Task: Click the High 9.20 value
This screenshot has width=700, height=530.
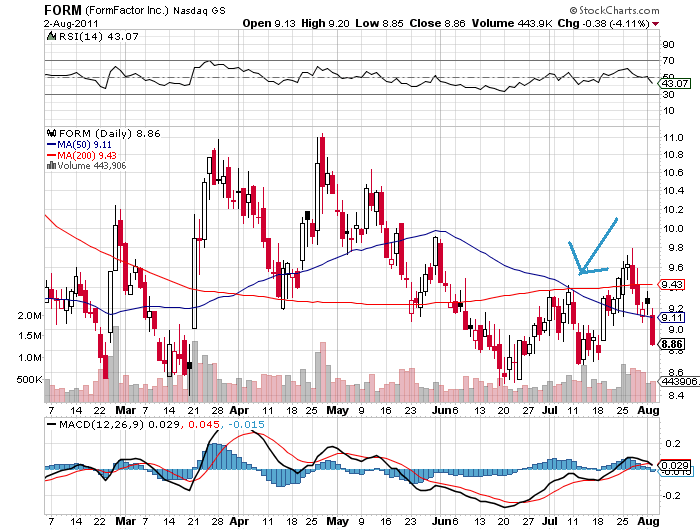Action: [x=325, y=23]
